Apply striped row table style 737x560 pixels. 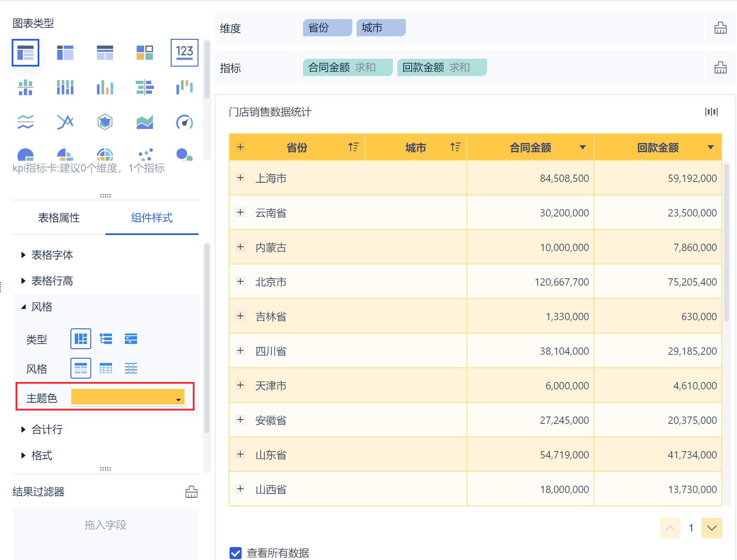point(81,368)
